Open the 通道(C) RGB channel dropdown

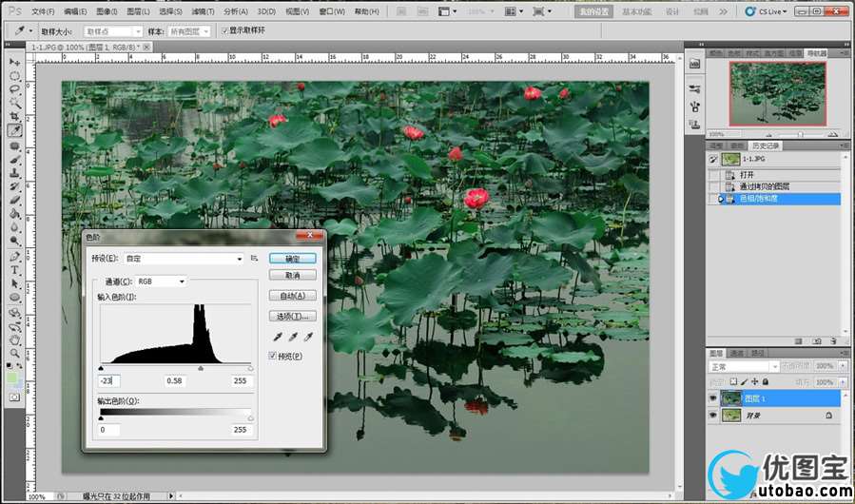point(161,281)
